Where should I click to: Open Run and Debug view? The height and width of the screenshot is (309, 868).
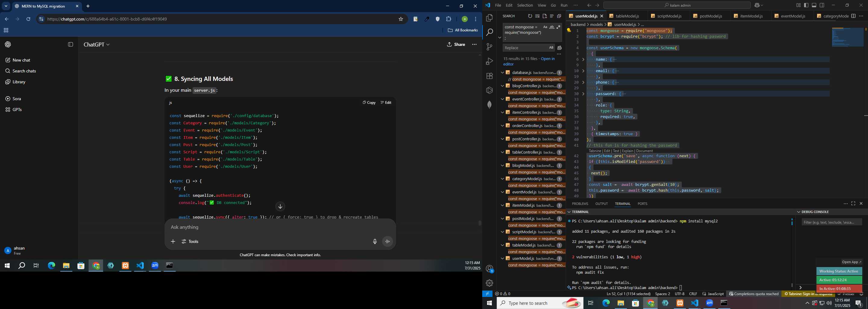(489, 61)
